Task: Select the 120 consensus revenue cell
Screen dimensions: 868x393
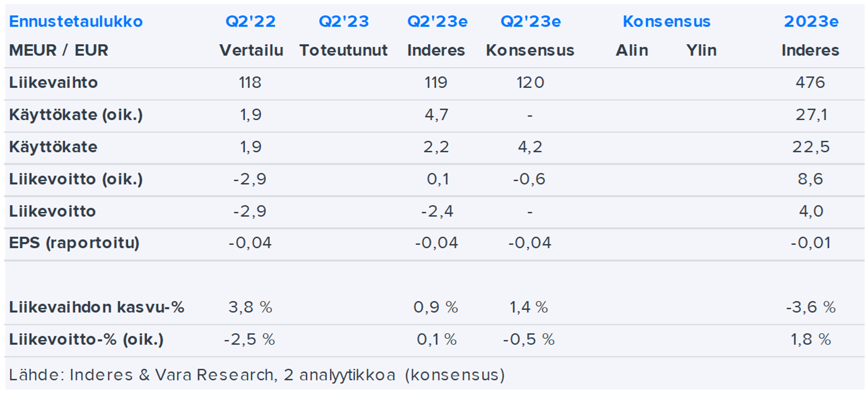Action: (530, 83)
